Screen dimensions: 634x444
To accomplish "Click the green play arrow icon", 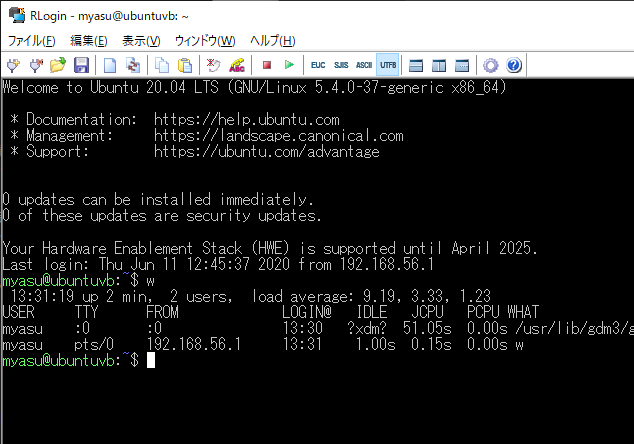I will tap(289, 65).
